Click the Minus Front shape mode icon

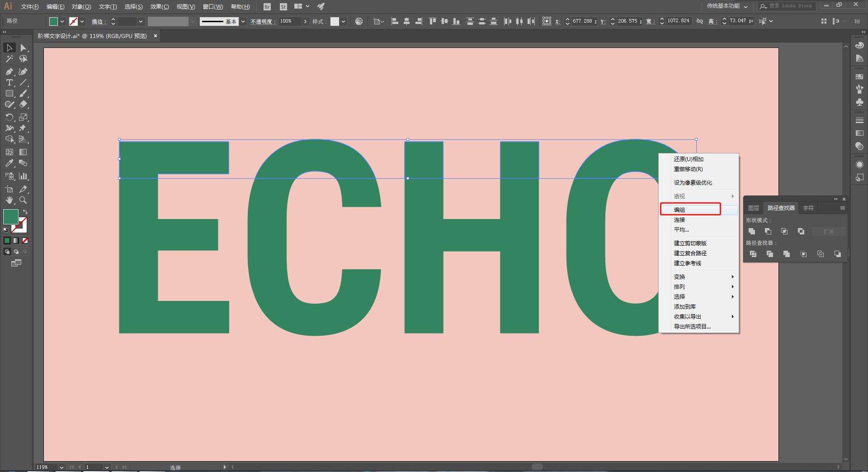(x=768, y=231)
